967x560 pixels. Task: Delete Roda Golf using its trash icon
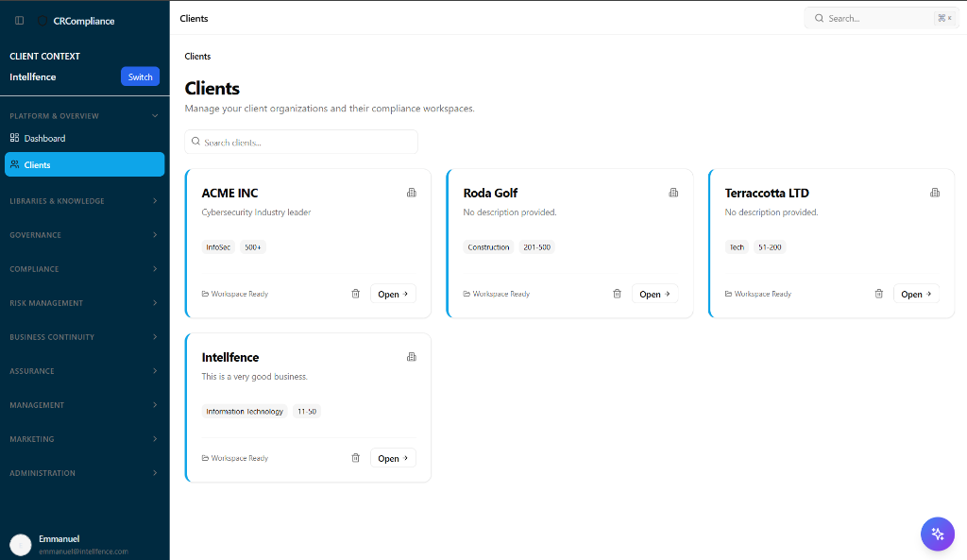pyautogui.click(x=618, y=294)
